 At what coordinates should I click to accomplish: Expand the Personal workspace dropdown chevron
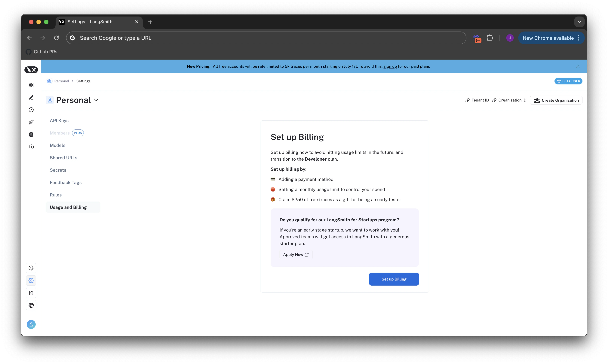tap(96, 100)
